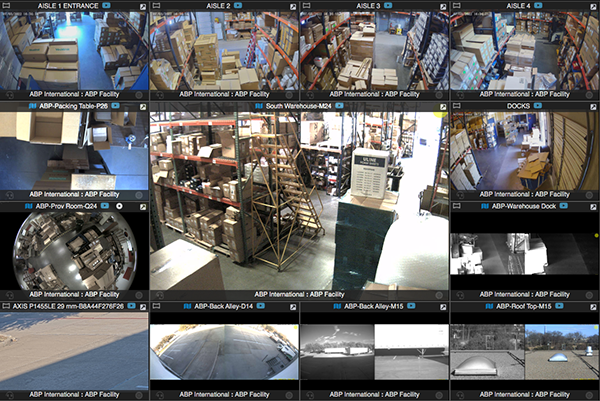Click the fisheye dewarp icon on ABP-Prov Room-Q24
The width and height of the screenshot is (600, 401).
pos(119,205)
